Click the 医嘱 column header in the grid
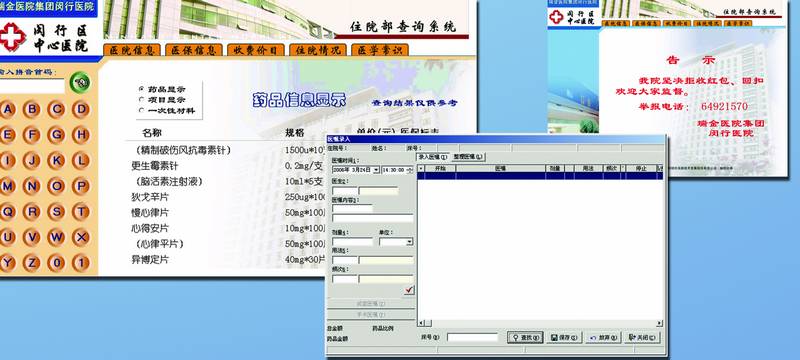This screenshot has height=360, width=800. pyautogui.click(x=501, y=168)
